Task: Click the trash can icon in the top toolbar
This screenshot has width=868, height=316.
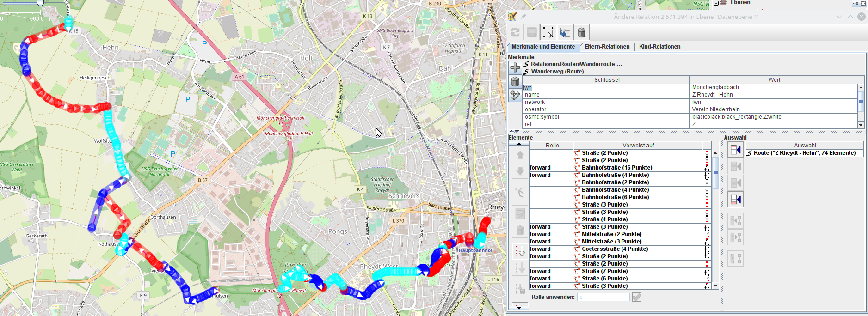Action: (582, 32)
